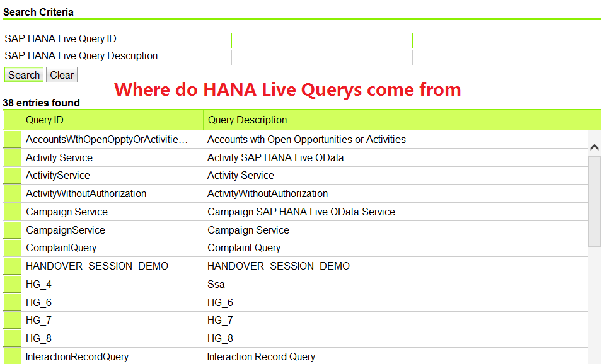Click 'Campaign SAP HANA Live OData Service' description
This screenshot has width=607, height=364.
click(x=301, y=212)
